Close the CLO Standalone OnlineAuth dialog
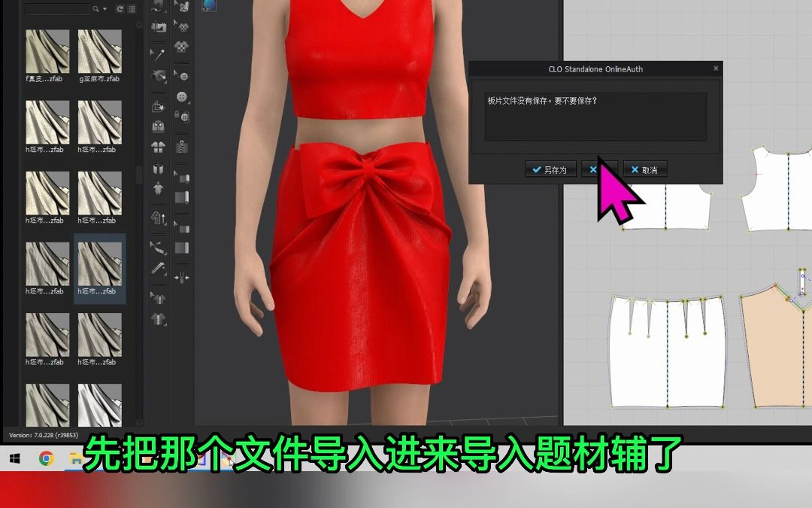Screen dimensions: 812x508 tap(715, 68)
